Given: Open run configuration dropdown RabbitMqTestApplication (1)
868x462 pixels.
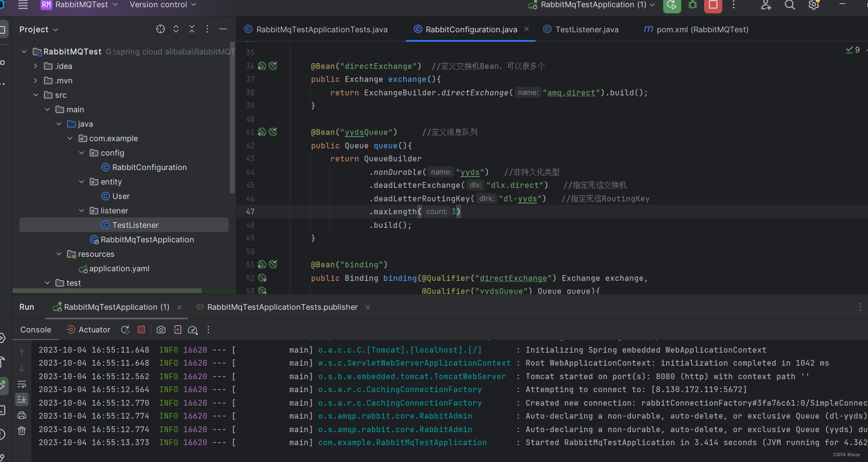Looking at the screenshot, I should (x=592, y=5).
